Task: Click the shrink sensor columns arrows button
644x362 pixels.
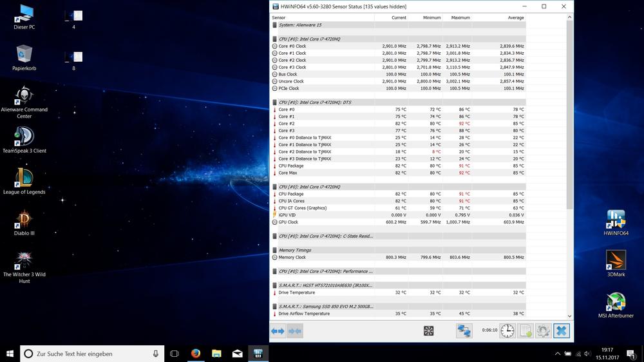Action: click(x=295, y=331)
